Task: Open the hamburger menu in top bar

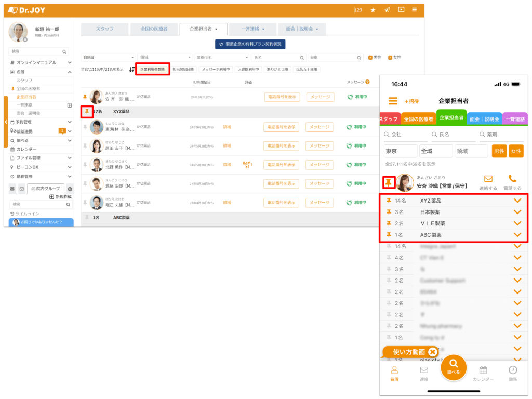Action: 414,10
